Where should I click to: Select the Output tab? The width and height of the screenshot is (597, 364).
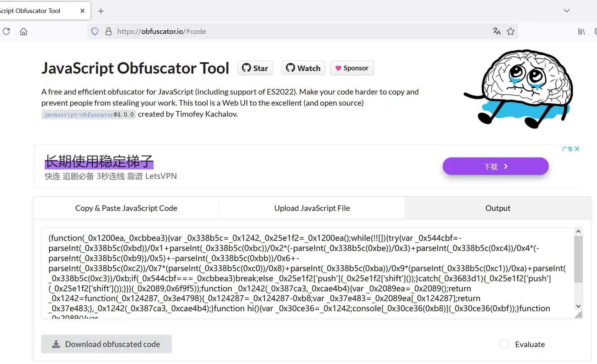click(x=498, y=208)
